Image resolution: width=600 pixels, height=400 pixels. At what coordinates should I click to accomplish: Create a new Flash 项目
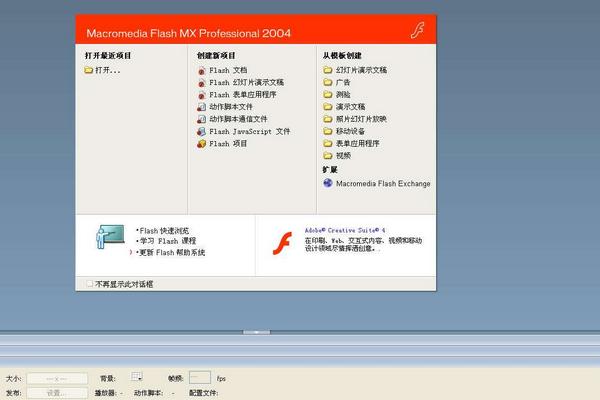click(x=228, y=144)
